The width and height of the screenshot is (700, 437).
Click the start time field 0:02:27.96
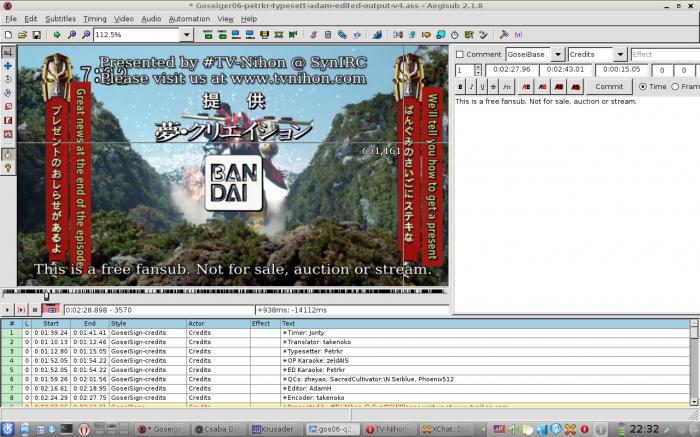[x=512, y=70]
